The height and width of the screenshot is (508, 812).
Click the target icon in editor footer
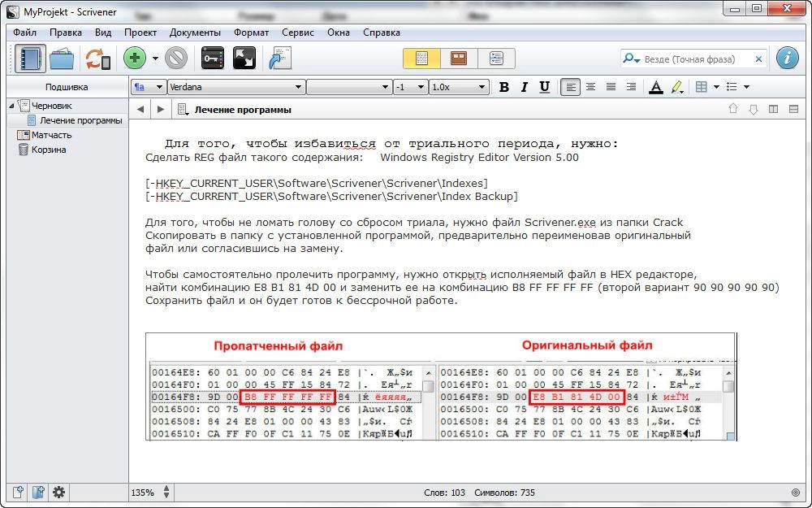click(796, 493)
